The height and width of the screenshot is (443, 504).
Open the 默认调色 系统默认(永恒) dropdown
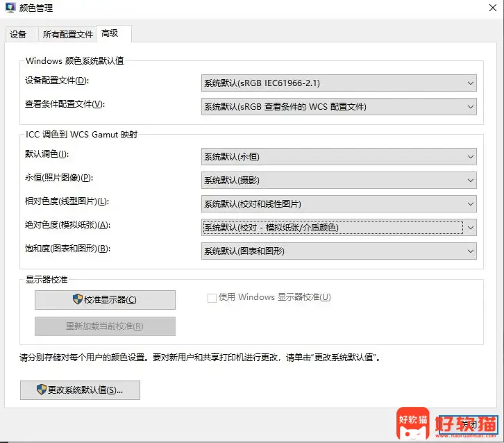(339, 156)
